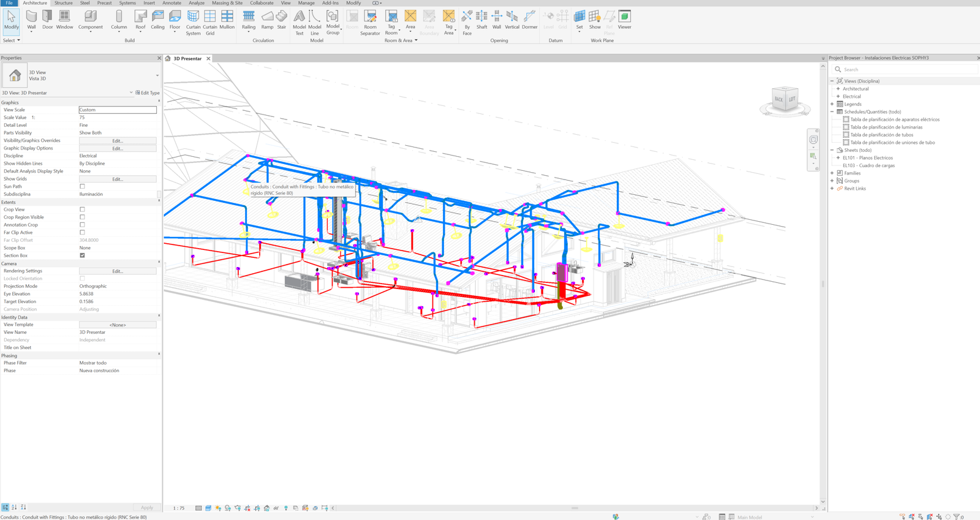This screenshot has height=520, width=980.
Task: Choose the Curtain System tool
Action: coord(193,23)
